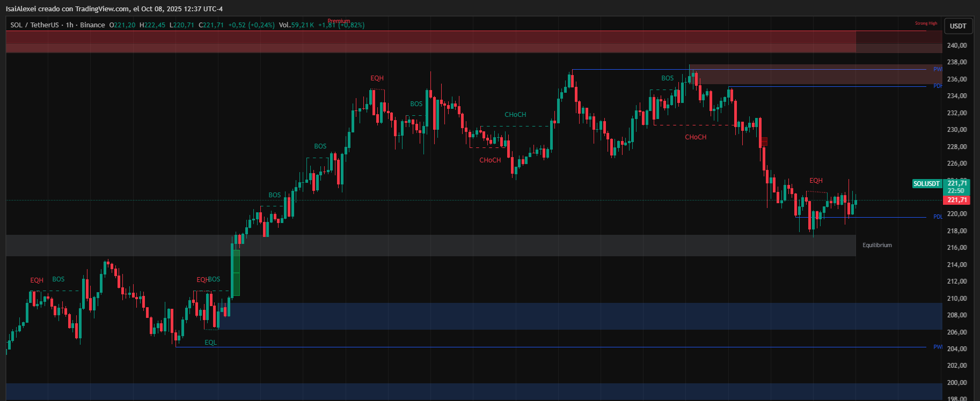
Task: Select the Strong High label
Action: click(926, 24)
